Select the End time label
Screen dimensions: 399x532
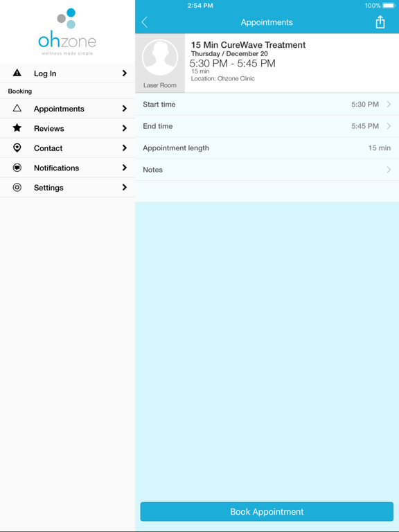pos(158,126)
